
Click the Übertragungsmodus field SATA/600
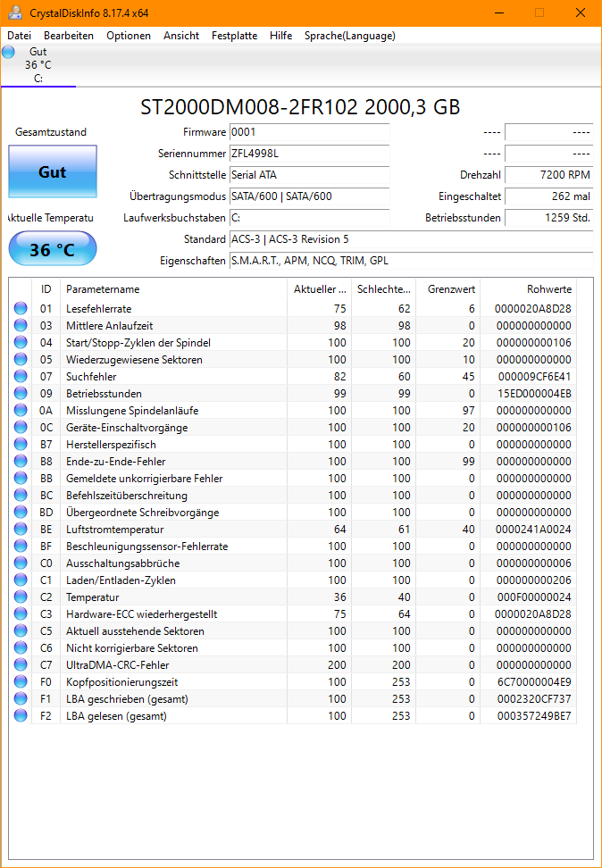(x=310, y=196)
